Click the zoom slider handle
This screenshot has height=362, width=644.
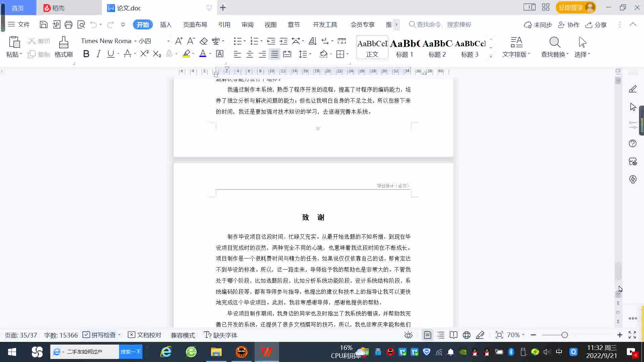(x=565, y=335)
